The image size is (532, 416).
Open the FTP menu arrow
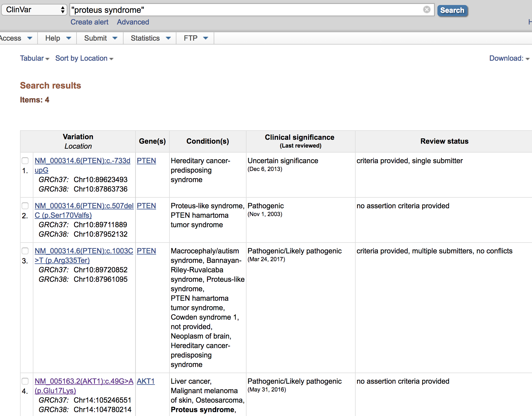pos(206,38)
